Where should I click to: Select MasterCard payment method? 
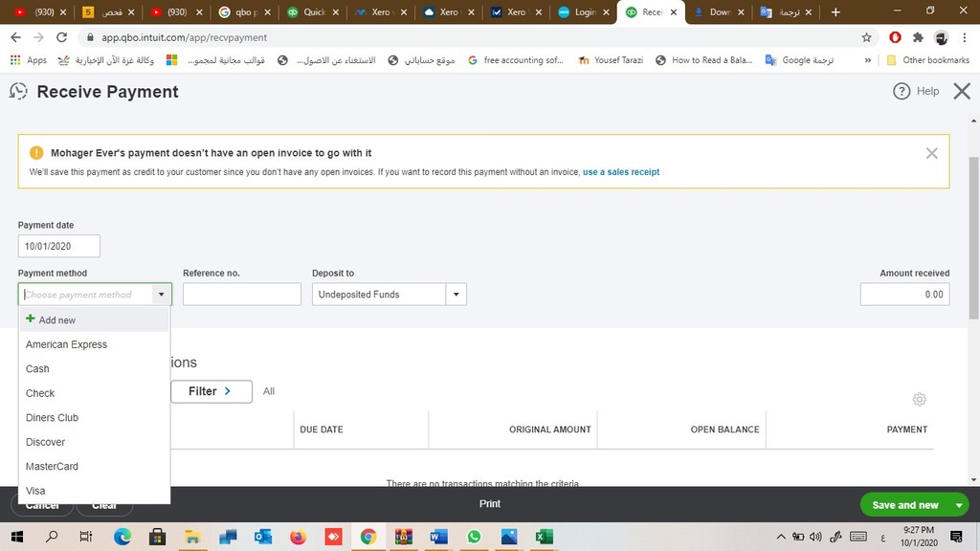(95, 466)
